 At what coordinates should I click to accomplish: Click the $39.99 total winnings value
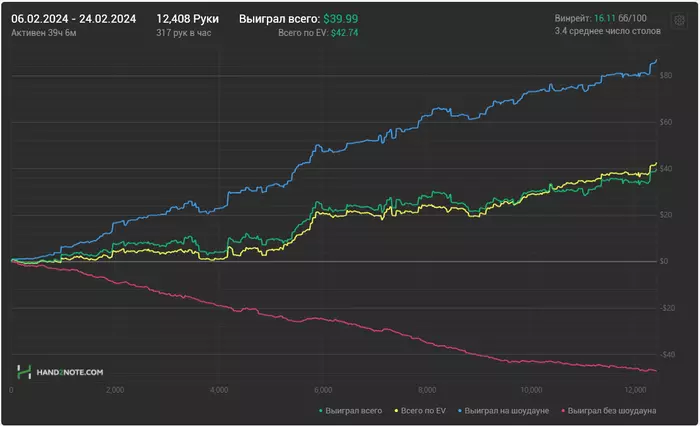coord(342,19)
